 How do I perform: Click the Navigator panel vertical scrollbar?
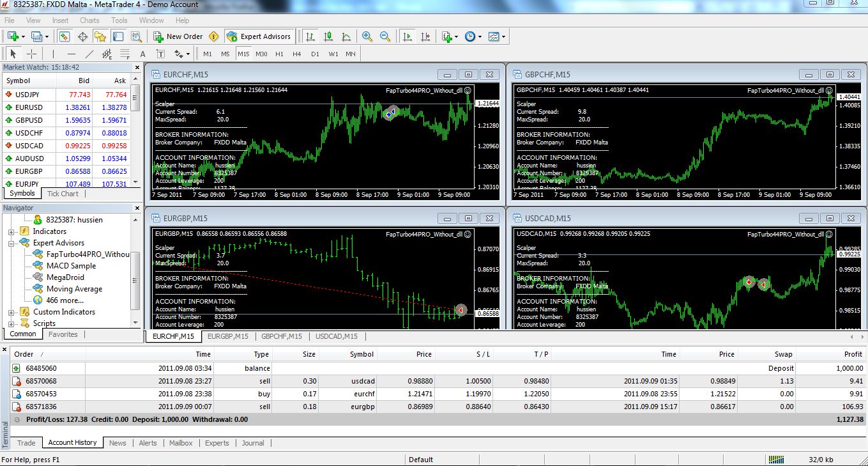click(135, 271)
